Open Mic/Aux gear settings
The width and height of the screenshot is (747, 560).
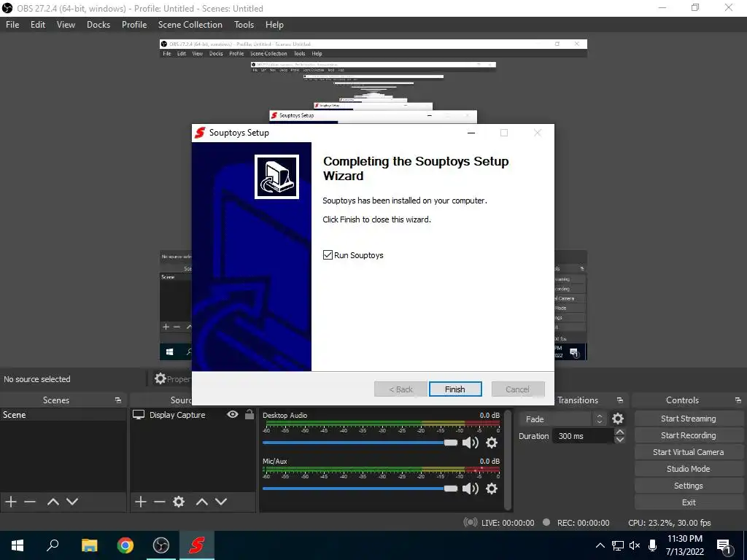click(492, 489)
